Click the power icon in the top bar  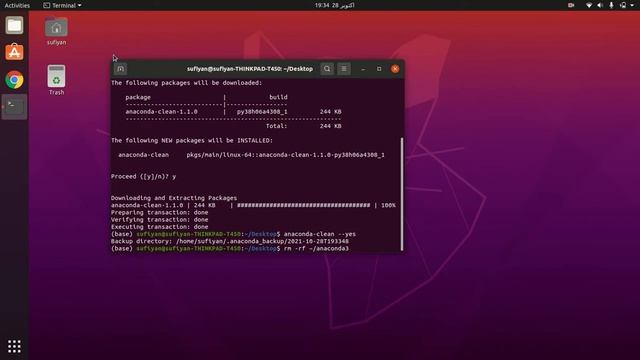(x=623, y=5)
